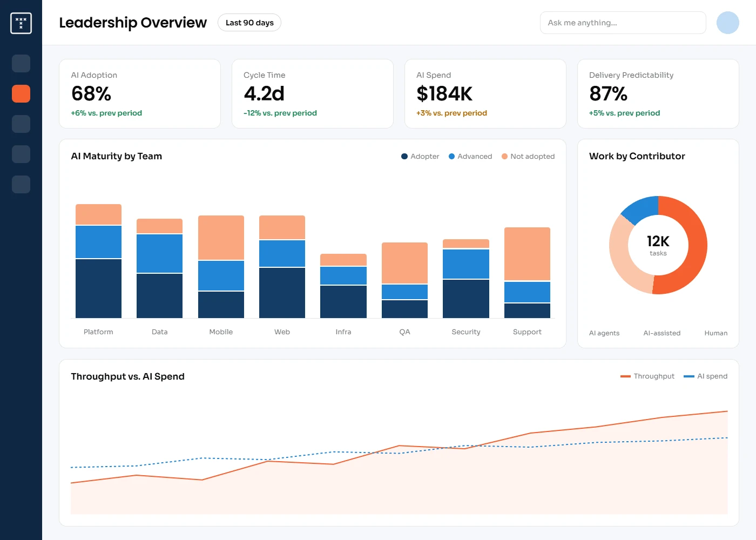This screenshot has width=756, height=540.
Task: Click the orange segment of the donut chart
Action: [697, 246]
